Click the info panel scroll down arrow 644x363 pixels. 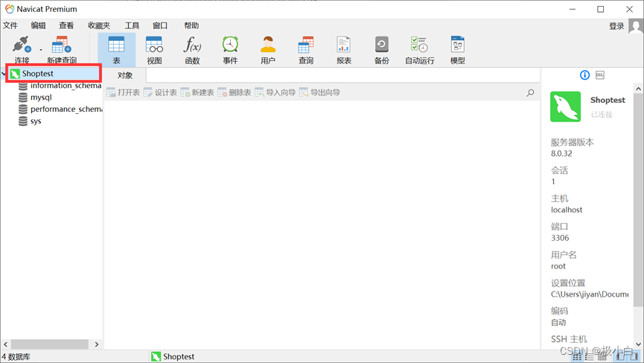[638, 344]
